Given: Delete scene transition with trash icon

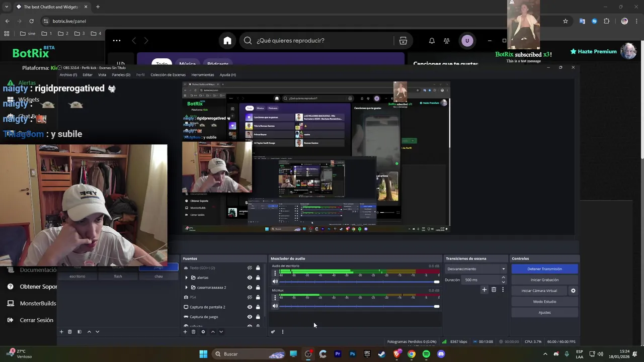Looking at the screenshot, I should [494, 290].
